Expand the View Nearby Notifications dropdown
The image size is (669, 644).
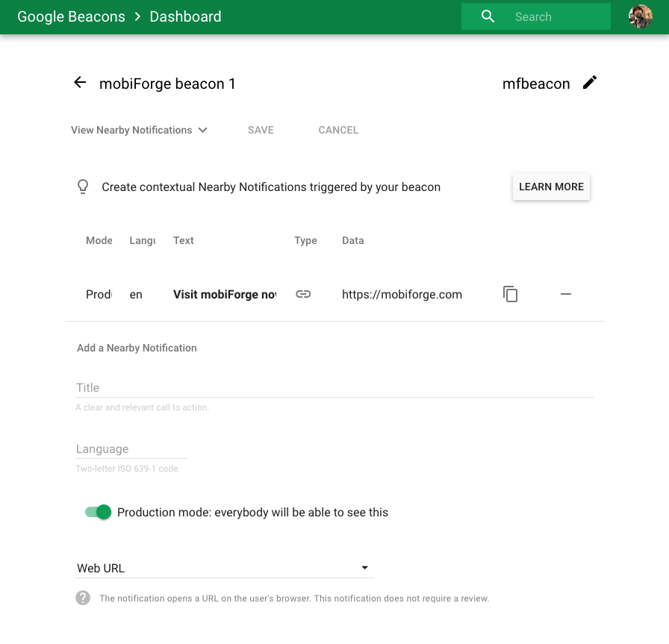(x=139, y=130)
